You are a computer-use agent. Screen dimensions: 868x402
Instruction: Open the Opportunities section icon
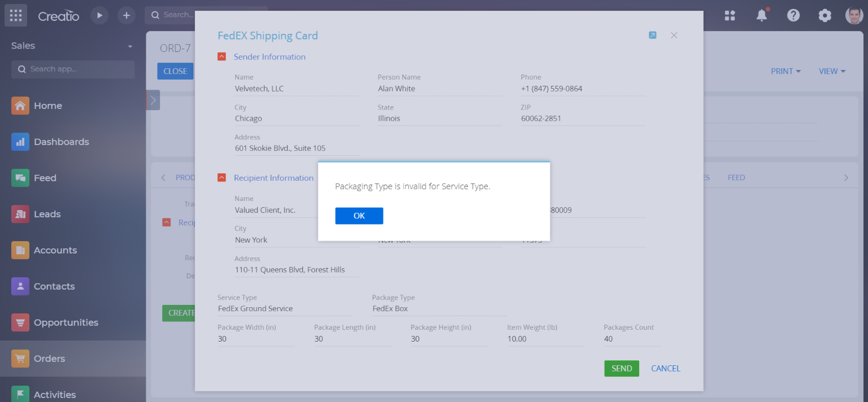20,322
